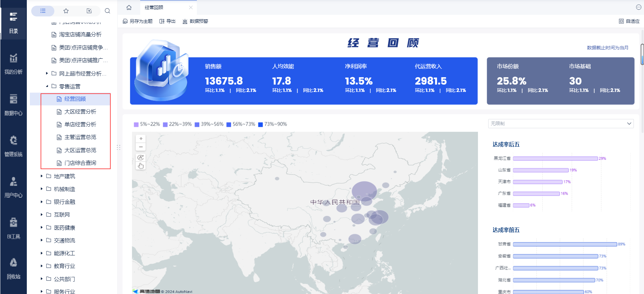Select 大区经营分析 in the tree
Viewport: 644px width, 294px height.
pos(80,112)
